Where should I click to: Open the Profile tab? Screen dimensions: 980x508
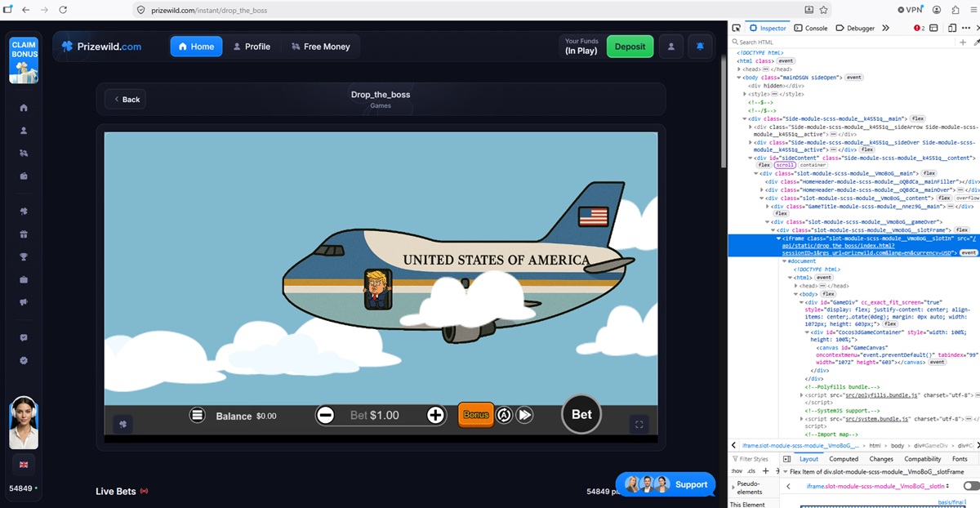pyautogui.click(x=252, y=47)
